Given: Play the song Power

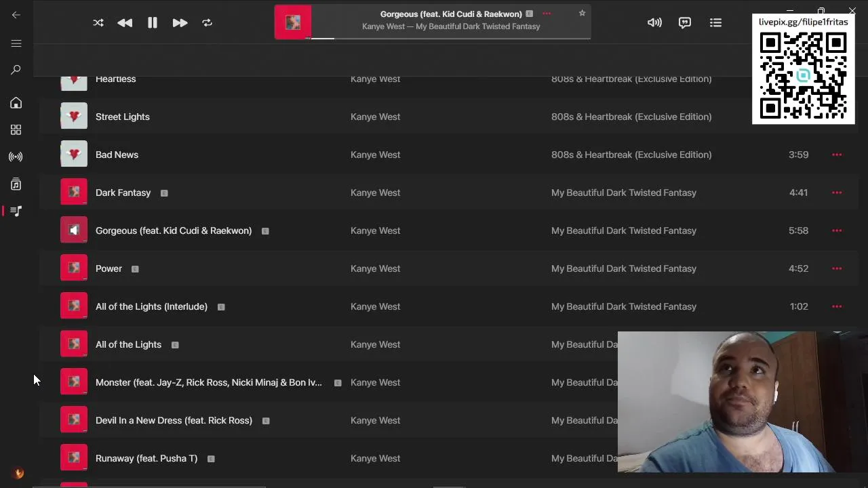Looking at the screenshot, I should [108, 268].
